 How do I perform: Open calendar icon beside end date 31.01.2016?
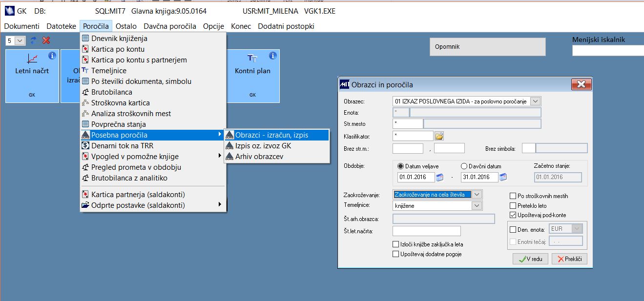(503, 177)
